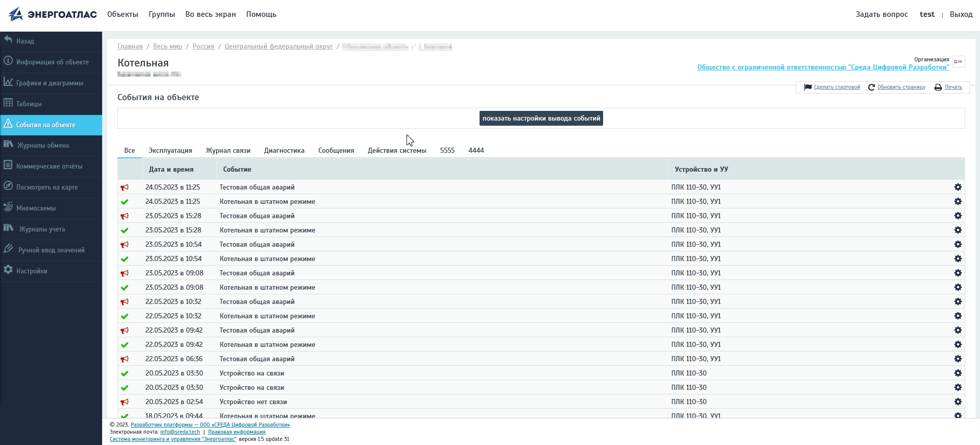Screen dimensions: 980x445
Task: Select the Эксплуатация events tab
Action: pos(170,151)
